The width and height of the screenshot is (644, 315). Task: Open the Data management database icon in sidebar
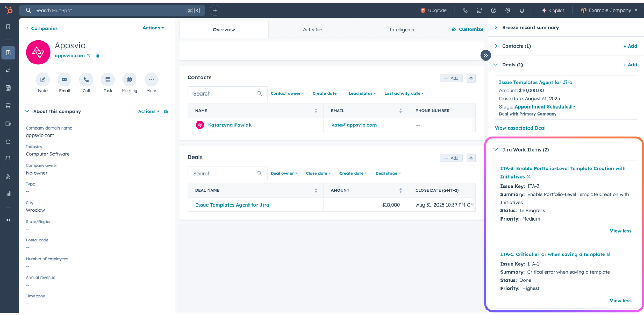[8, 159]
